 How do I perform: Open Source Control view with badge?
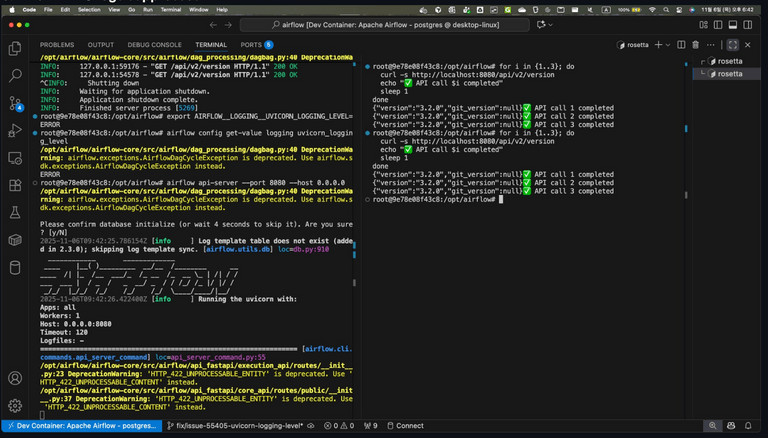click(x=15, y=103)
